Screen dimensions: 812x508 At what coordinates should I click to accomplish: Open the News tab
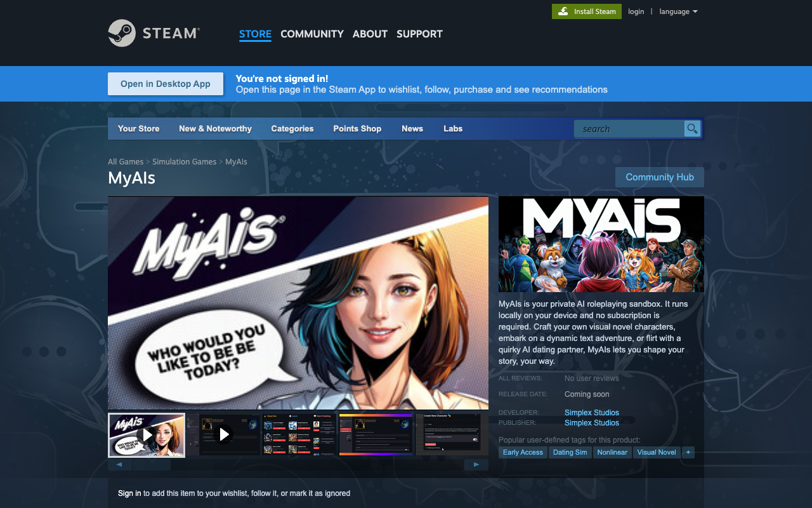click(x=412, y=128)
